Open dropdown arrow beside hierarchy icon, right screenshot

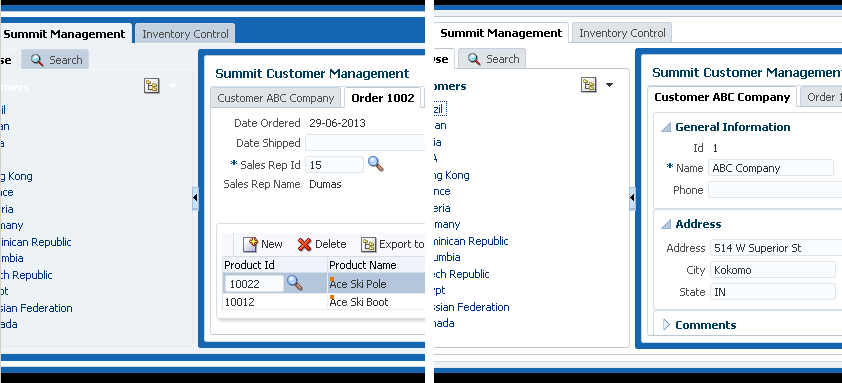point(609,85)
